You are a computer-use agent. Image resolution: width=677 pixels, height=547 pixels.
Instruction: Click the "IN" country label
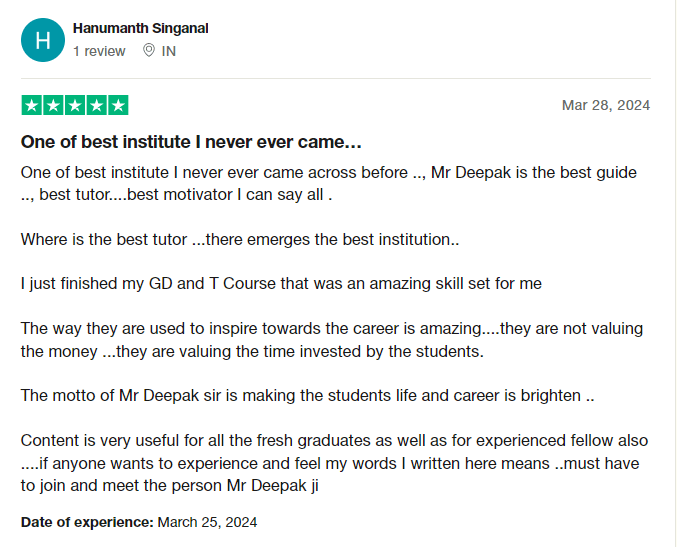coord(168,51)
